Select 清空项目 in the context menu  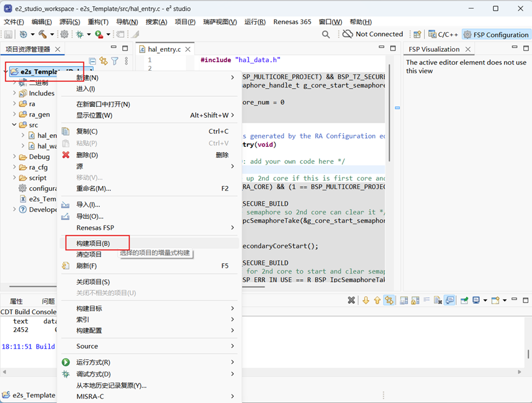click(x=150, y=254)
